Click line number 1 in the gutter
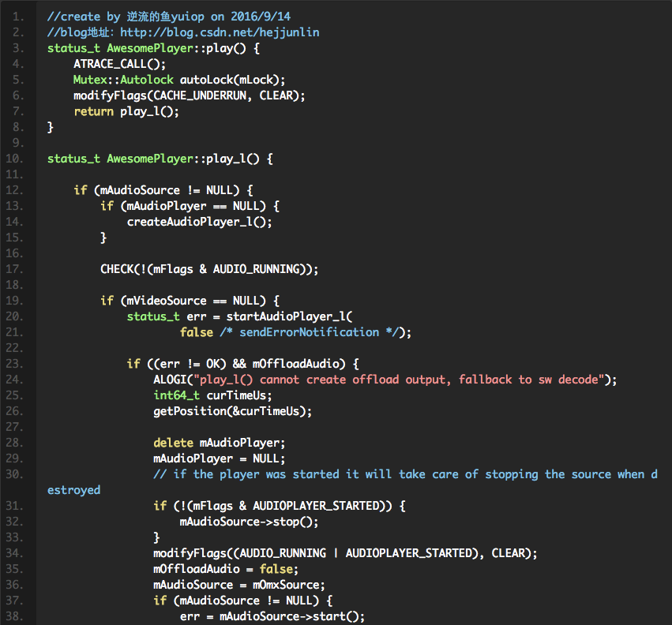 [18, 17]
